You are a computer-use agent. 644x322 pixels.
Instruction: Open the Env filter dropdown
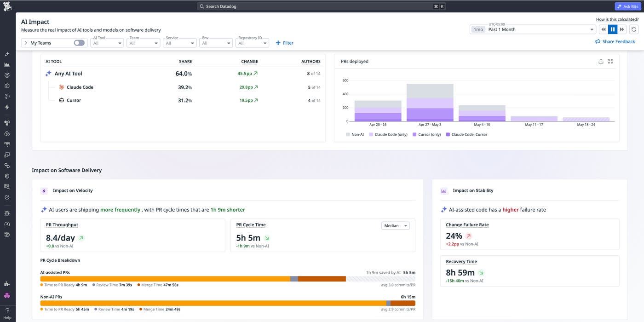point(216,43)
